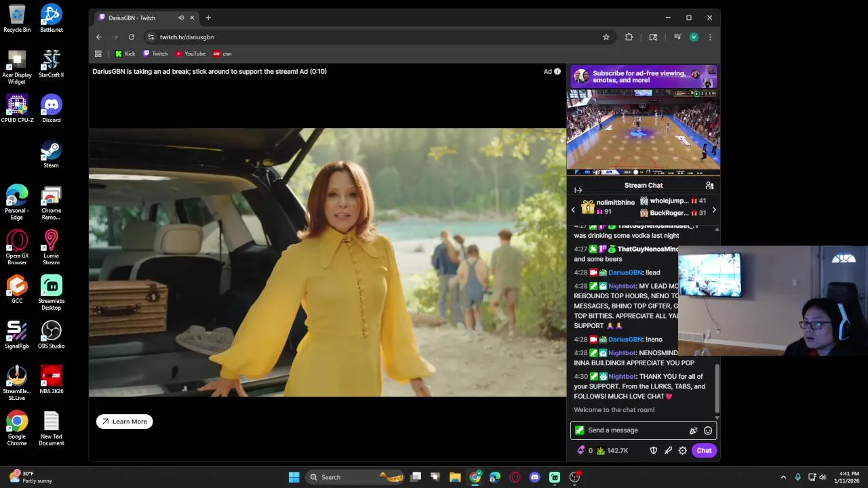Open Nightbot username on THANK YOU message
Viewport: 868px width, 488px height.
[x=623, y=377]
